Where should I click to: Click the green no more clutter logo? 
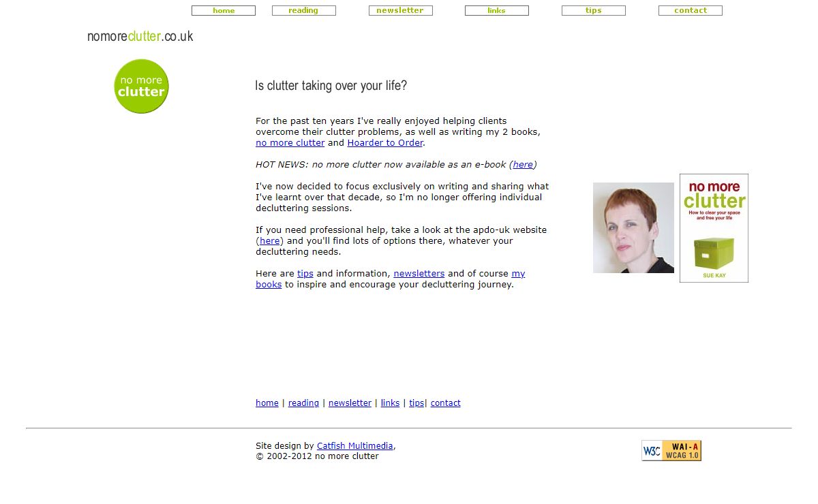click(141, 86)
